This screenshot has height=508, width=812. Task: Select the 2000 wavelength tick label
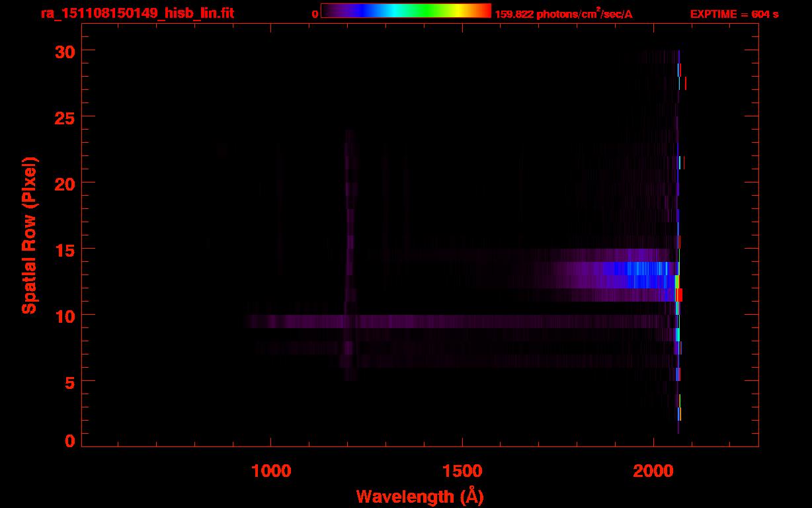[653, 471]
